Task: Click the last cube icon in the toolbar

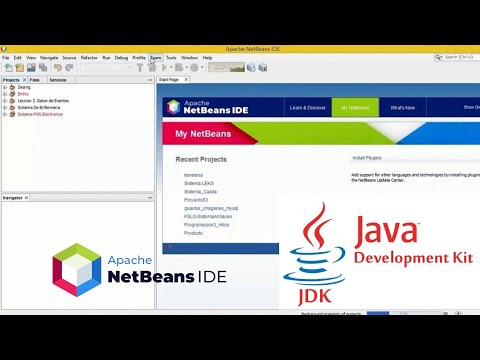Action: (x=263, y=68)
